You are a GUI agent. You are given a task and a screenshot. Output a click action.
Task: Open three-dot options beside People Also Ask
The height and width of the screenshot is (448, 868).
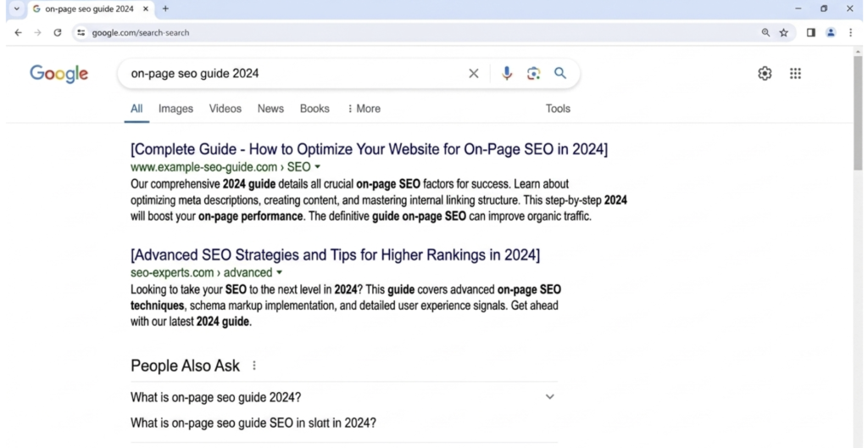pyautogui.click(x=254, y=366)
